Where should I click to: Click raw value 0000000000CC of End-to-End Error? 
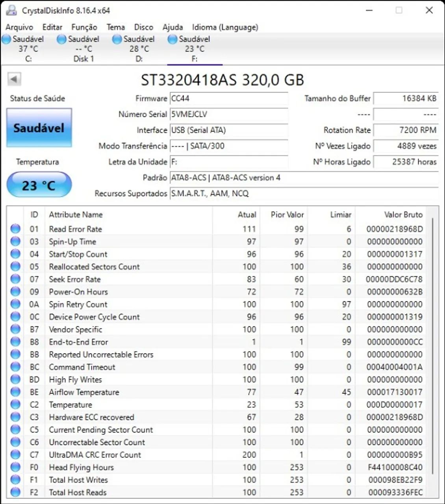pos(395,342)
